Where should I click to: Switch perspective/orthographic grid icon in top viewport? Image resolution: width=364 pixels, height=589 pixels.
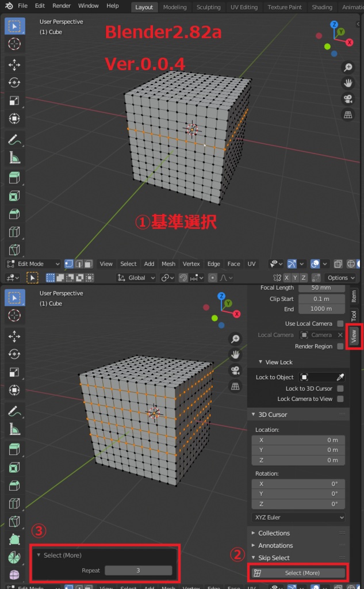click(x=348, y=114)
